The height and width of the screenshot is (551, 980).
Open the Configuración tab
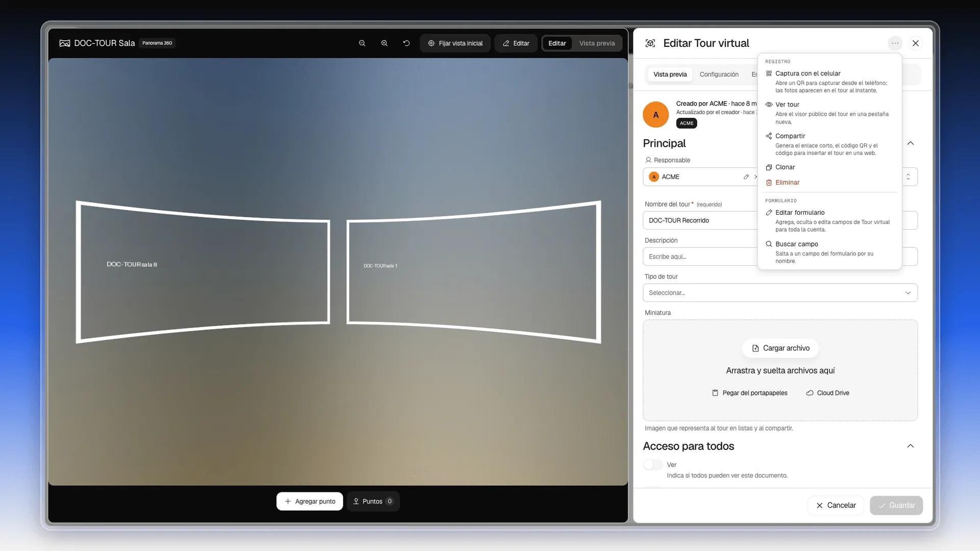pos(719,74)
